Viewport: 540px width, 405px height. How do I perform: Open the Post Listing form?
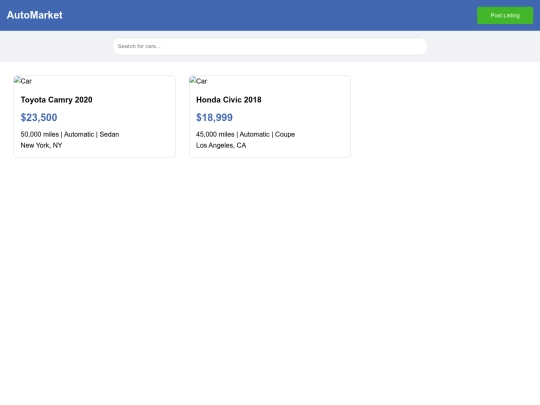[505, 15]
